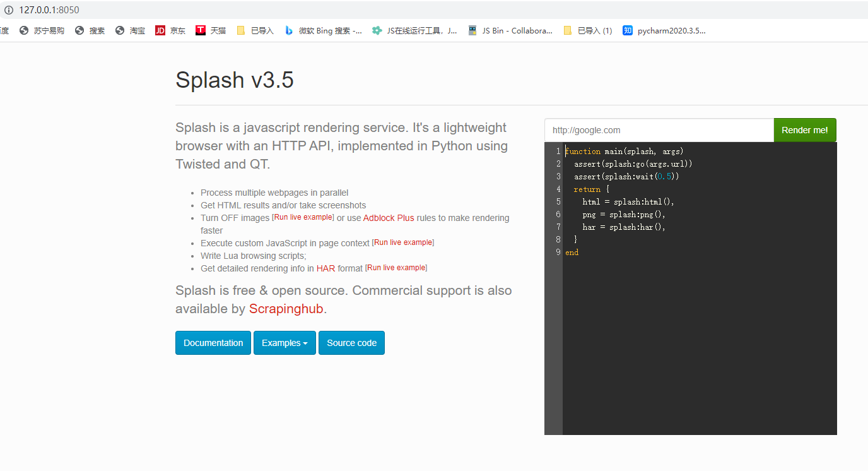Click the Splash v3.5 heading

[235, 80]
